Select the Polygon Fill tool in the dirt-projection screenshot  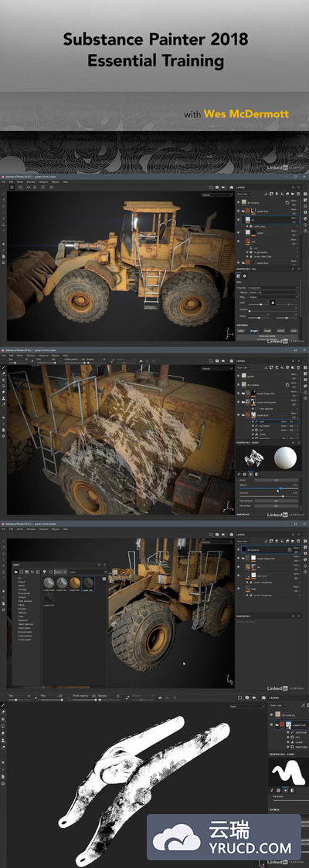(3, 386)
